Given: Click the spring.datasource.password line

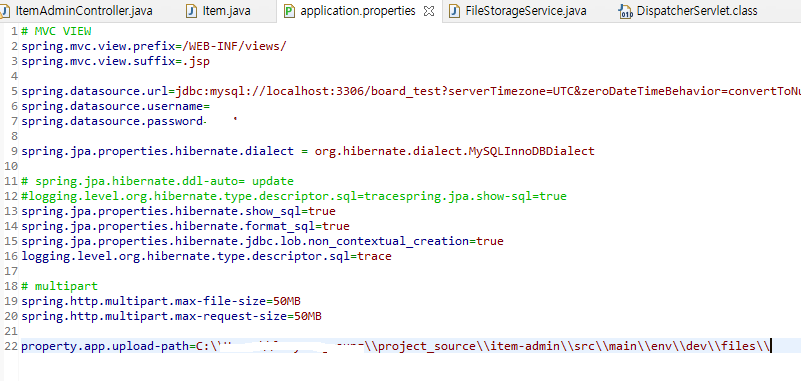Looking at the screenshot, I should tap(113, 122).
